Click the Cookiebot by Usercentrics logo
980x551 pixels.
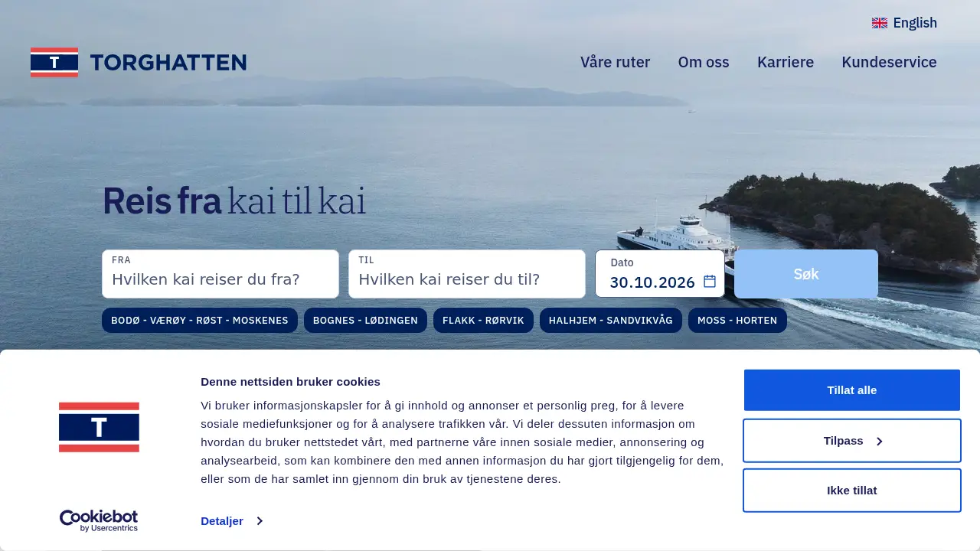pos(99,520)
